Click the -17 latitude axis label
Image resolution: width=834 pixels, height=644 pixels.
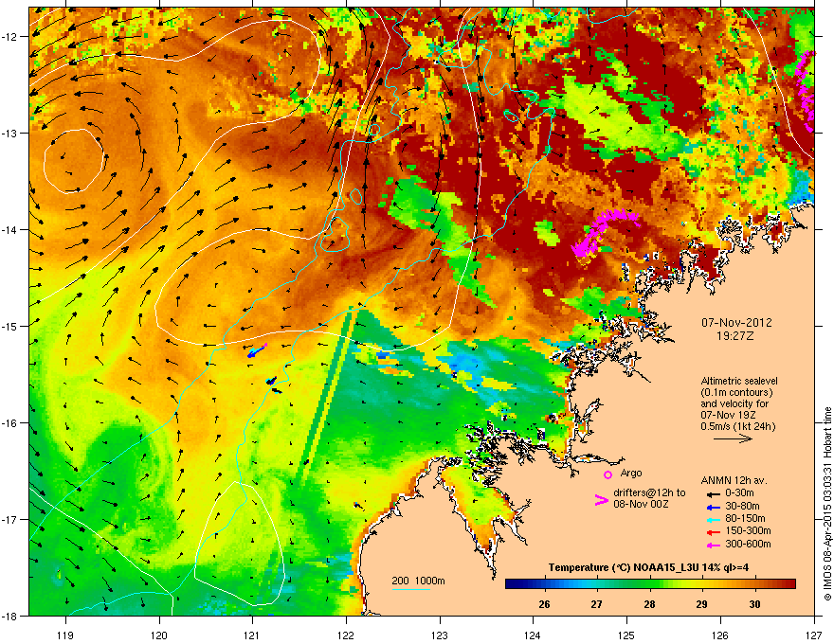pos(9,519)
